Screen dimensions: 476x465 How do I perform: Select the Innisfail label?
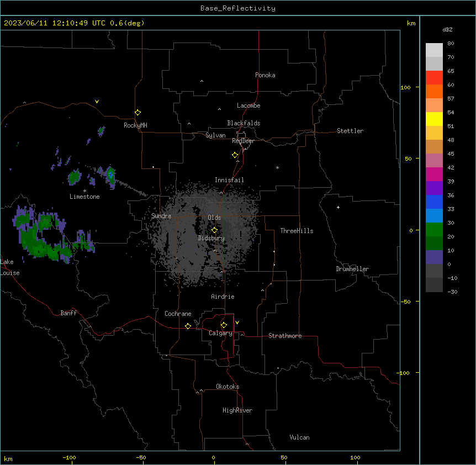click(x=229, y=180)
